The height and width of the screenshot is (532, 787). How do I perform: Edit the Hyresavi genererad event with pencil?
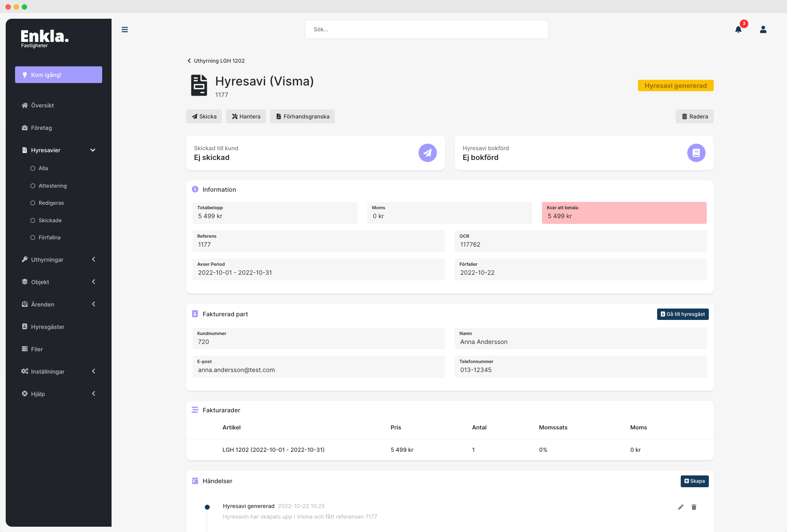click(x=680, y=507)
